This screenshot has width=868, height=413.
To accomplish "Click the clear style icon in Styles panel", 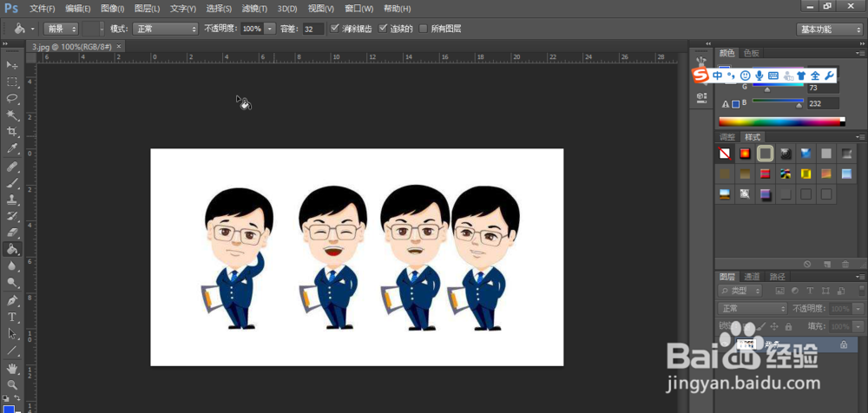I will [807, 265].
